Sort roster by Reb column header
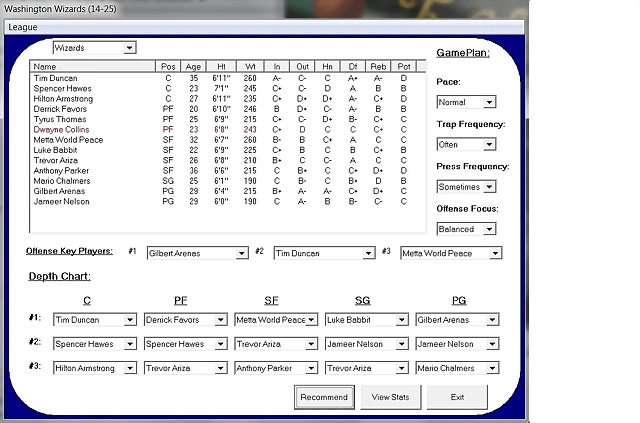The image size is (640, 423). pyautogui.click(x=378, y=66)
